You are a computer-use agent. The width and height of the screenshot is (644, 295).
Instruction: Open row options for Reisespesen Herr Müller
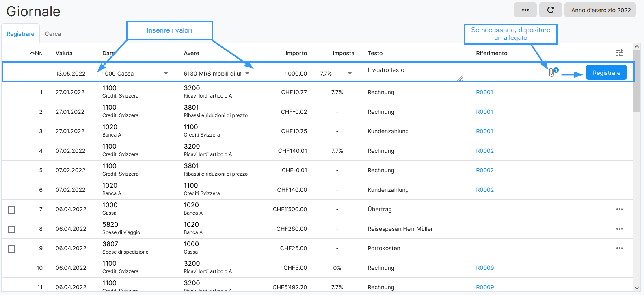pyautogui.click(x=620, y=229)
